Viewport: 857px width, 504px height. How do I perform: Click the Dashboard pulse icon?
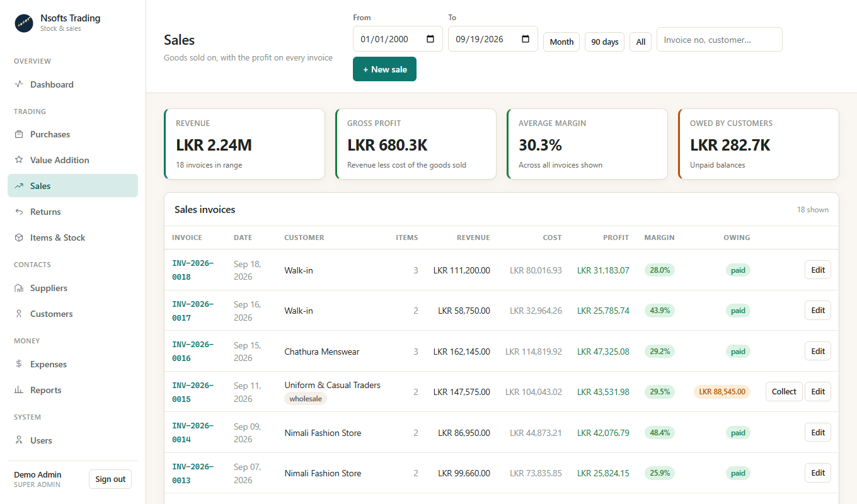[19, 84]
